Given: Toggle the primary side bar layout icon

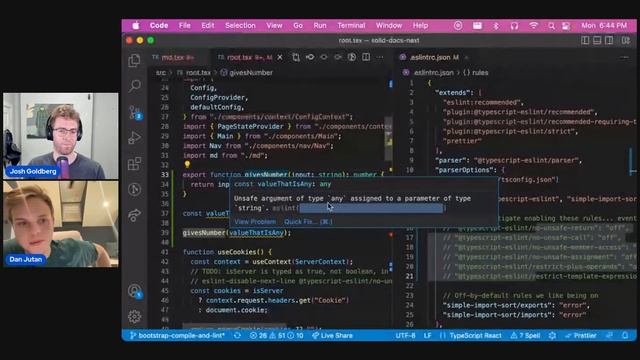Looking at the screenshot, I should click(x=585, y=40).
